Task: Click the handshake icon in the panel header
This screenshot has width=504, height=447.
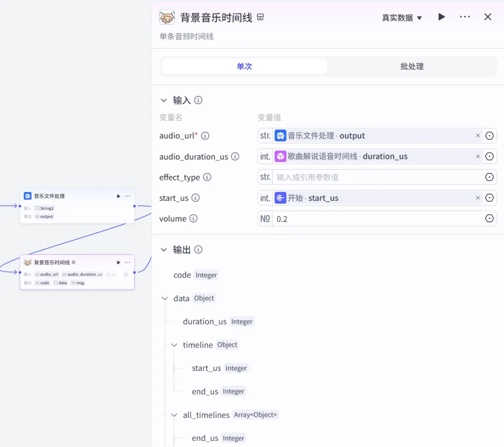Action: [167, 17]
